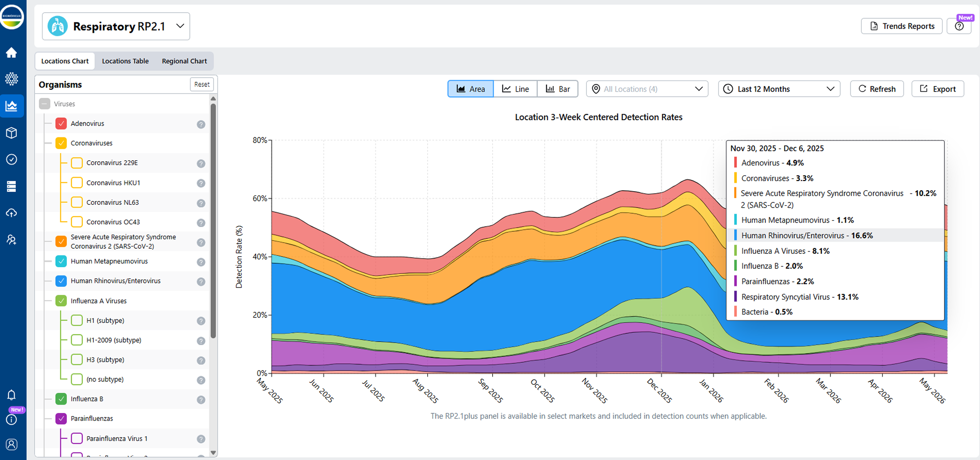
Task: Switch to the Regional Chart tab
Action: click(184, 61)
